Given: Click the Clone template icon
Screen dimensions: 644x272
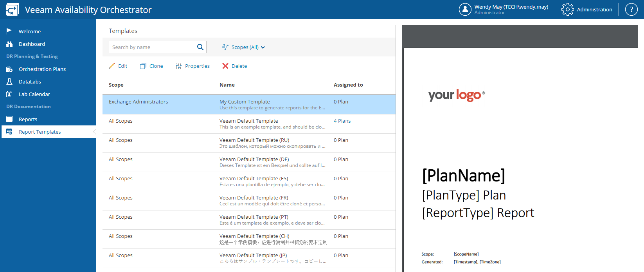Looking at the screenshot, I should point(143,66).
